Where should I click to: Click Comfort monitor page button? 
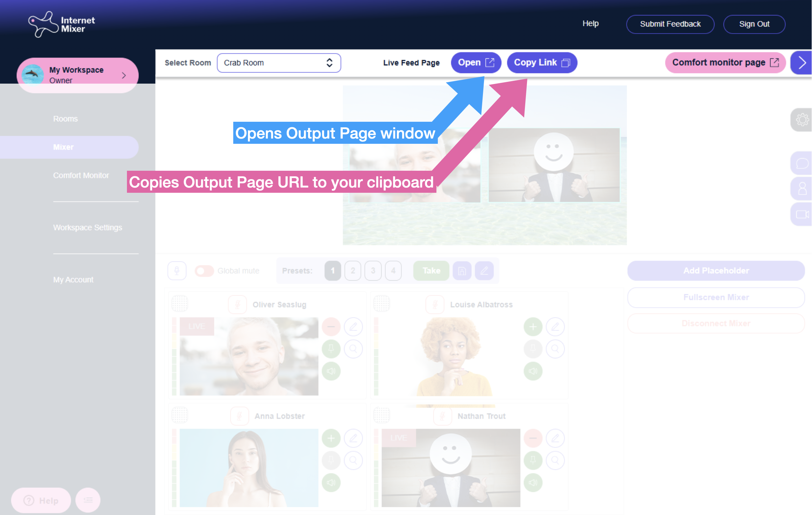pyautogui.click(x=725, y=63)
